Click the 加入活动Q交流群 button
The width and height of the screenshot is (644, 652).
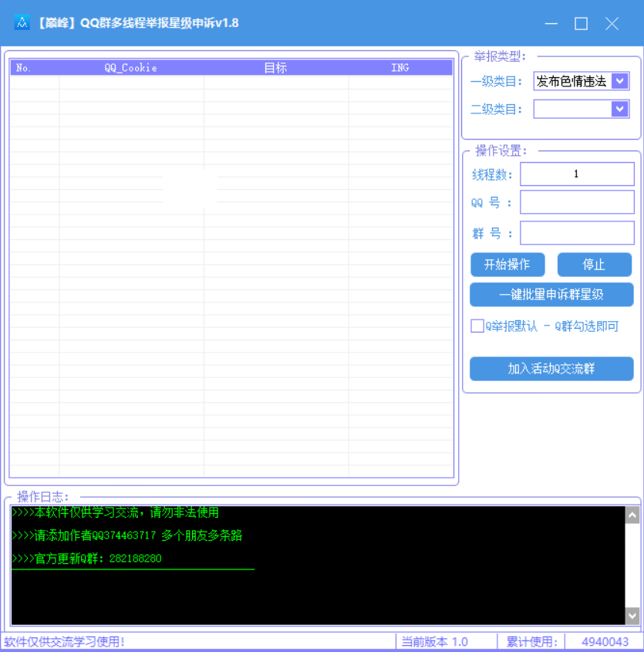click(551, 369)
